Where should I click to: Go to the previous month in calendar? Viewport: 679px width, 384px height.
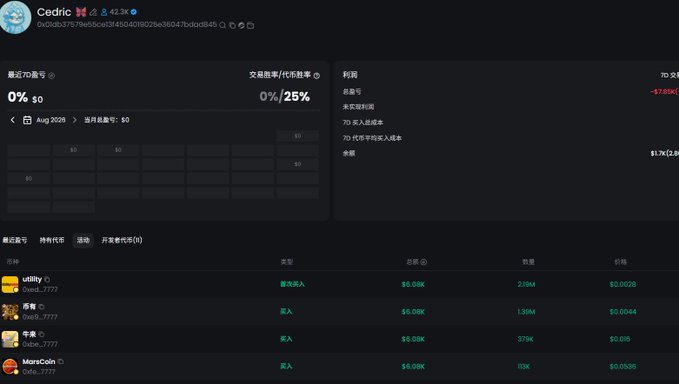tap(13, 120)
